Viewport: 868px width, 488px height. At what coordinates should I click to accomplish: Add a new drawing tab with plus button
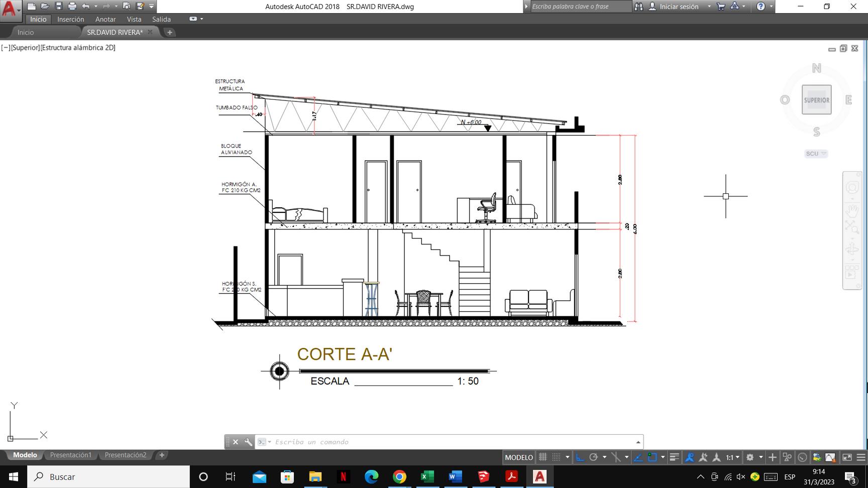click(x=170, y=32)
